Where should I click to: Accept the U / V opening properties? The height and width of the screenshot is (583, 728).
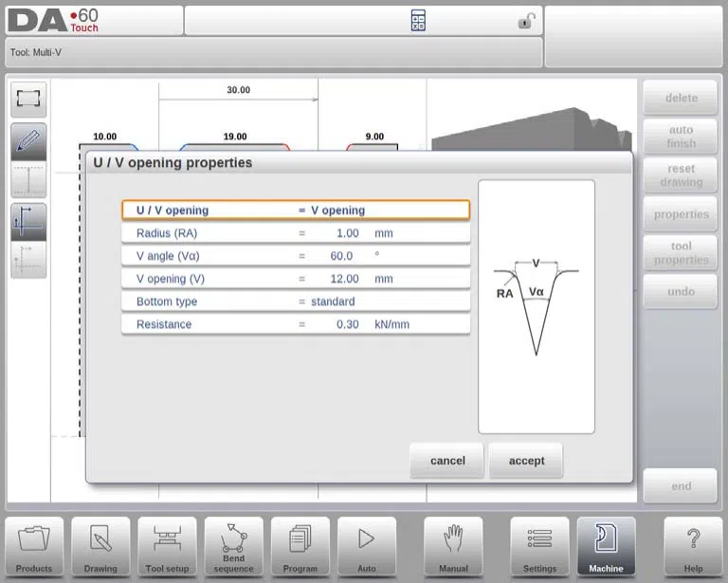click(526, 461)
